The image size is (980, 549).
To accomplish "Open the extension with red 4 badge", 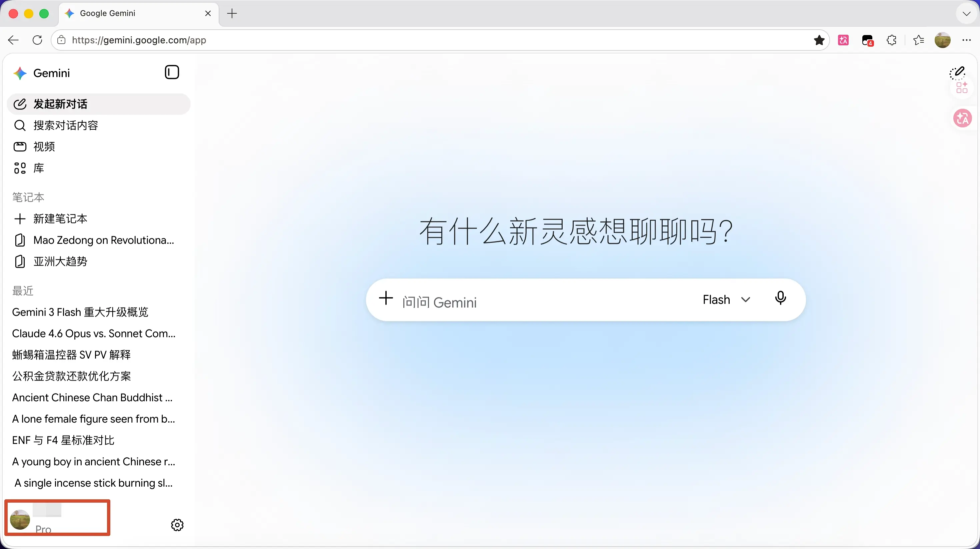I will coord(867,40).
